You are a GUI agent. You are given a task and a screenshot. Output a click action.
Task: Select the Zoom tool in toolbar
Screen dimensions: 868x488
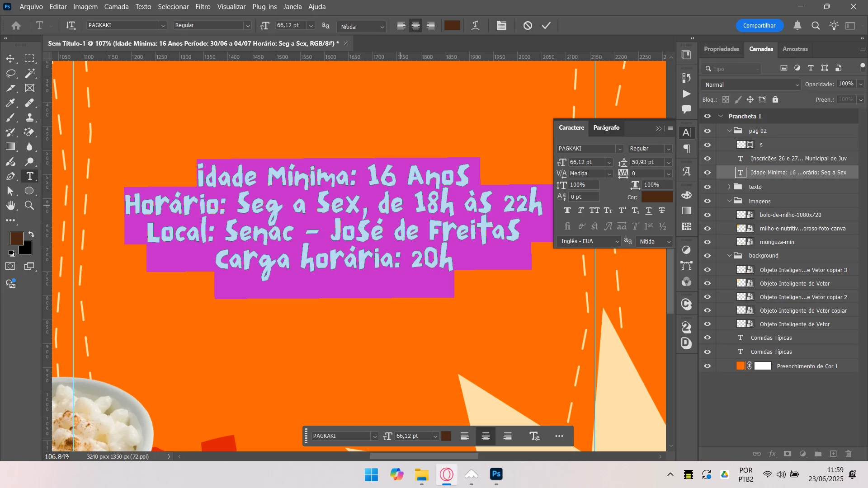[x=29, y=206]
